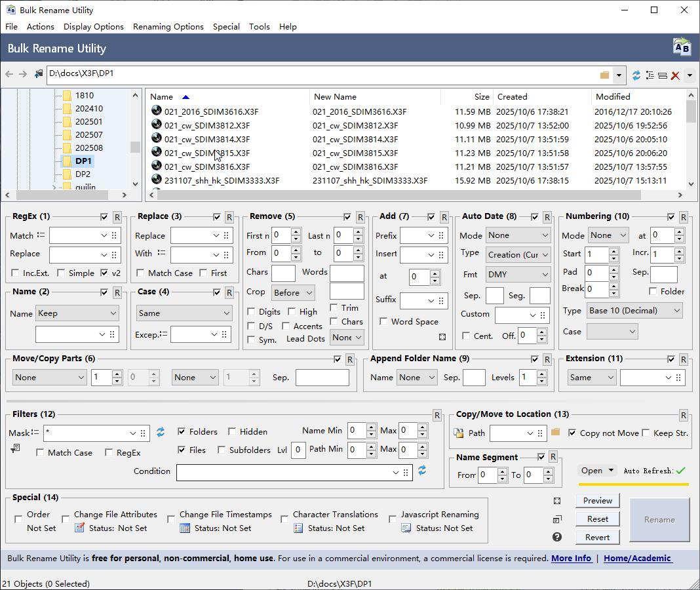Image resolution: width=700 pixels, height=590 pixels.
Task: Open the Extension dropdown showing Same
Action: click(x=592, y=378)
